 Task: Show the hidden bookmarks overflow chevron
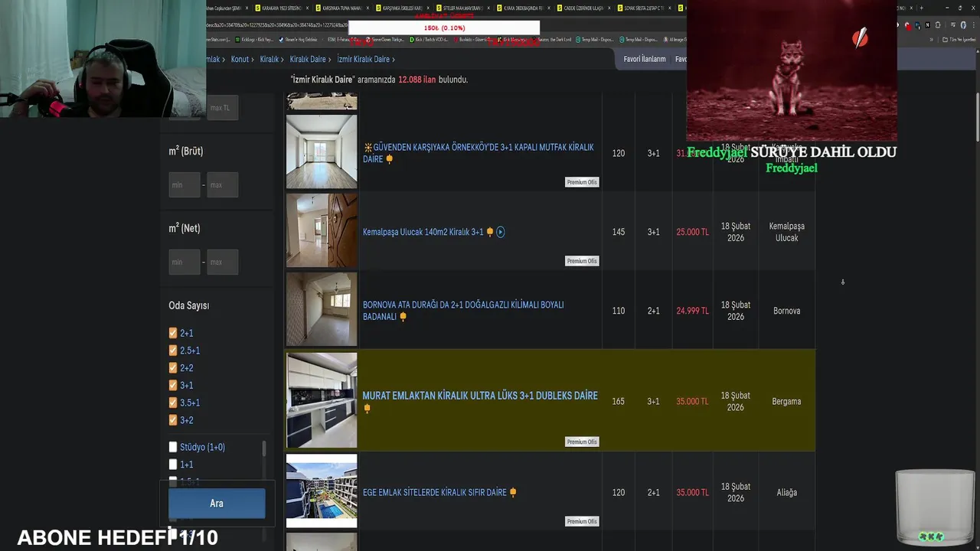[x=932, y=40]
